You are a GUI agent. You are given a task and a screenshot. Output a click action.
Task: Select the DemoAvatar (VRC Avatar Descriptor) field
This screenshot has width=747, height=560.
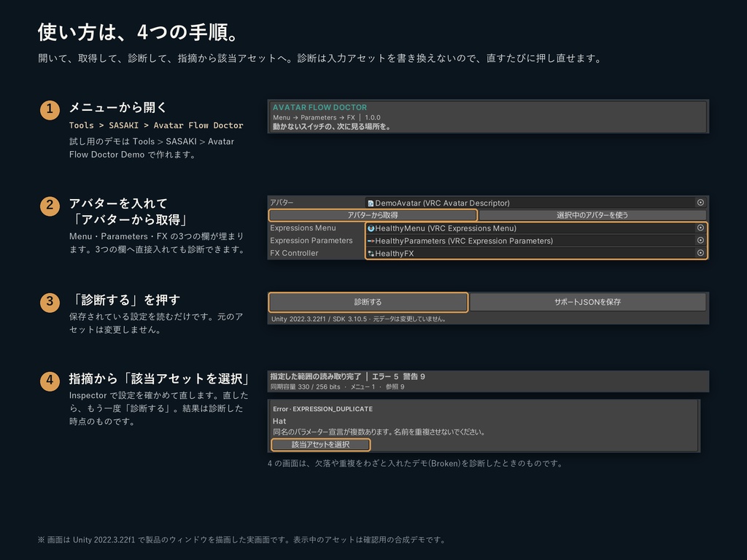pyautogui.click(x=535, y=203)
